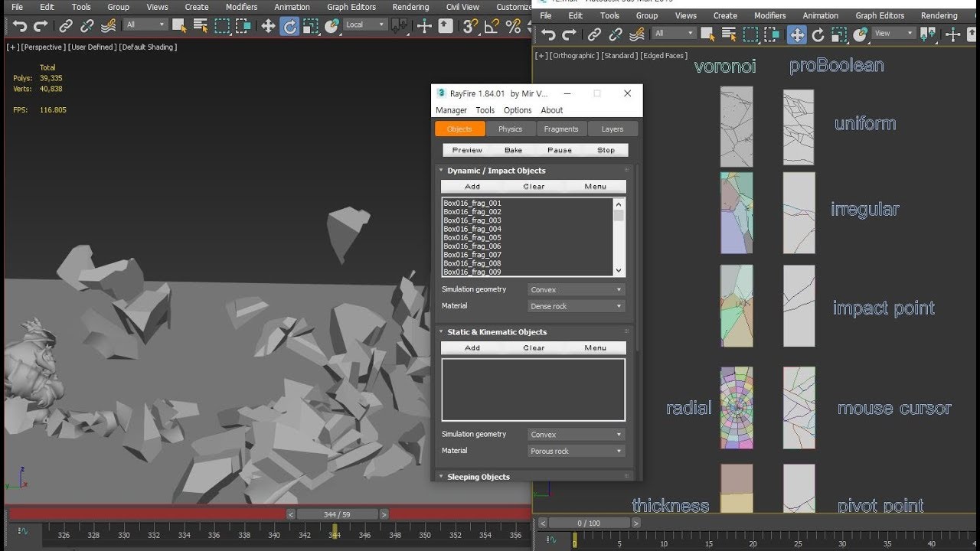Select Link tool in left 3ds Max toolbar
980x551 pixels.
pyautogui.click(x=66, y=26)
